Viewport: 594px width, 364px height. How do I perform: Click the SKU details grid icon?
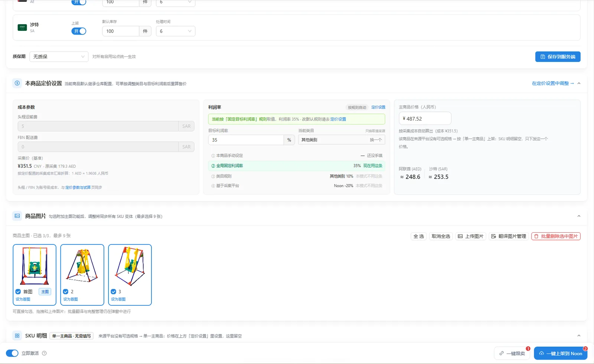tap(17, 336)
